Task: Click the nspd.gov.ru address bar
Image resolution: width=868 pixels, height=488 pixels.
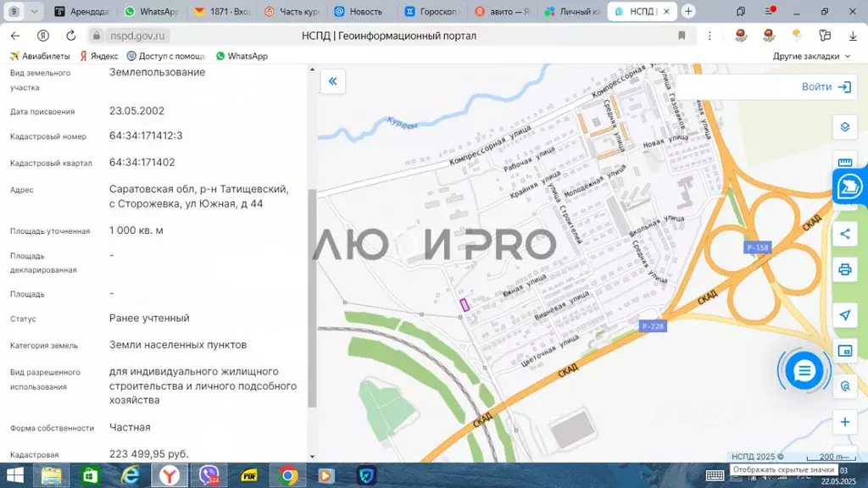Action: [x=139, y=36]
